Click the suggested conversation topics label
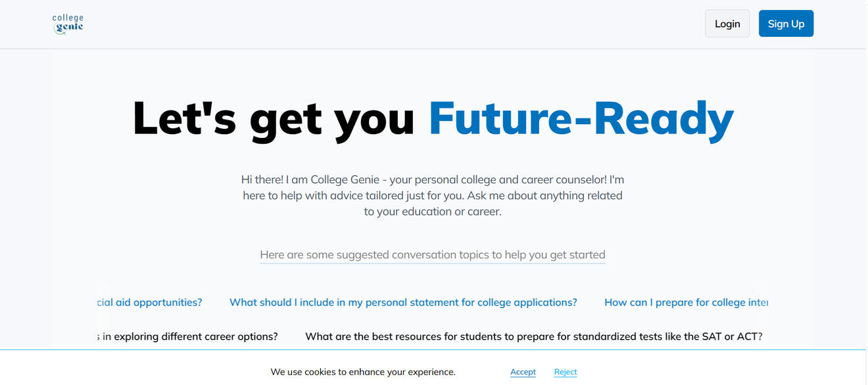 pos(432,255)
